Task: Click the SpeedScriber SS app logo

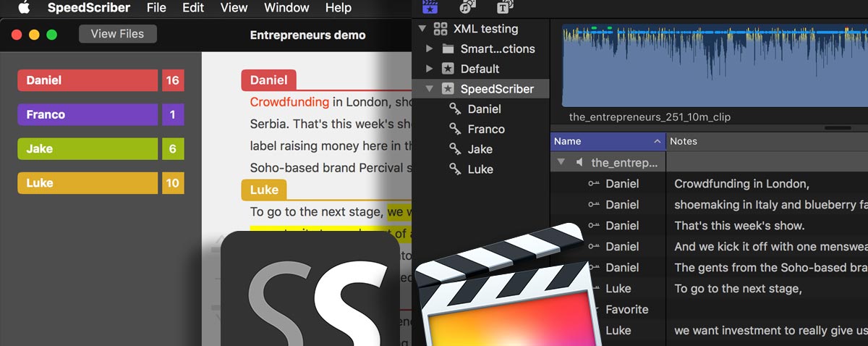Action: (x=310, y=288)
